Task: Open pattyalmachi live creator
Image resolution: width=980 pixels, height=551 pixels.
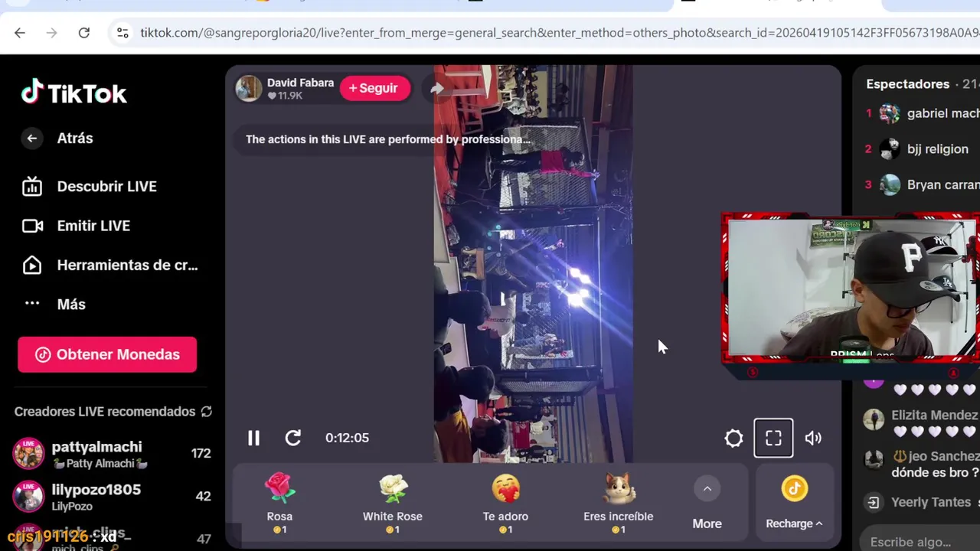Action: click(x=113, y=454)
